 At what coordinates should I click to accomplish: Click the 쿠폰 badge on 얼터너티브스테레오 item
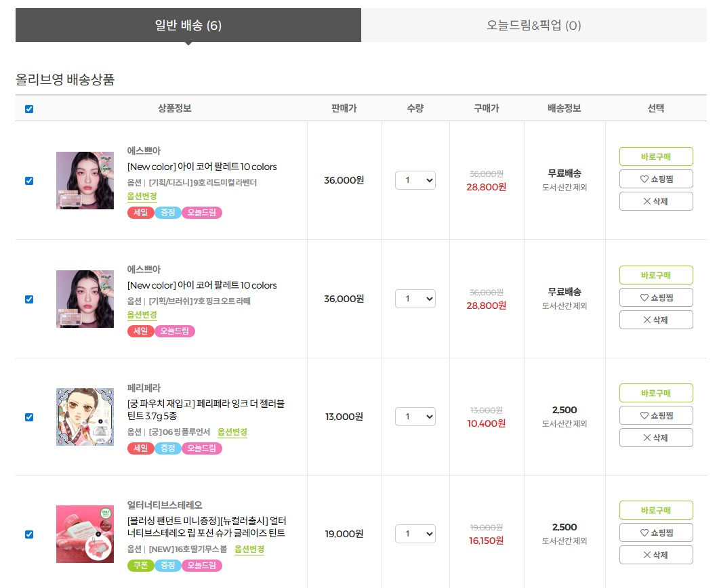tap(141, 566)
